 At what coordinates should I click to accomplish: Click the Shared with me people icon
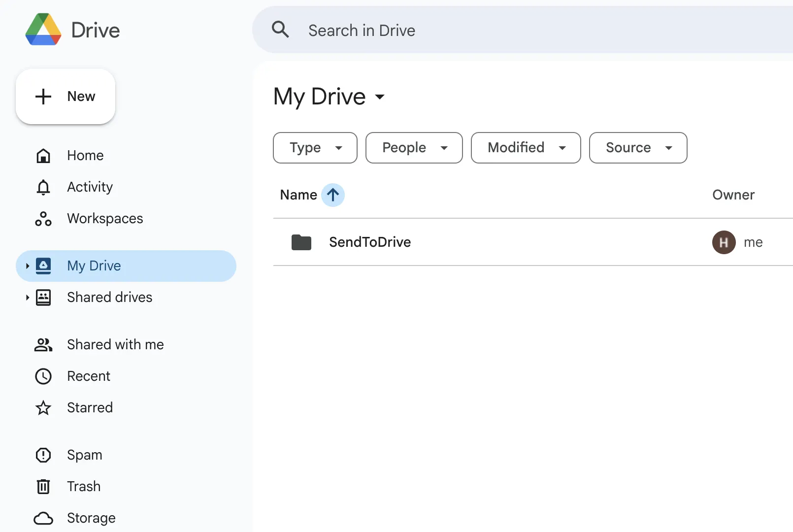pyautogui.click(x=43, y=345)
